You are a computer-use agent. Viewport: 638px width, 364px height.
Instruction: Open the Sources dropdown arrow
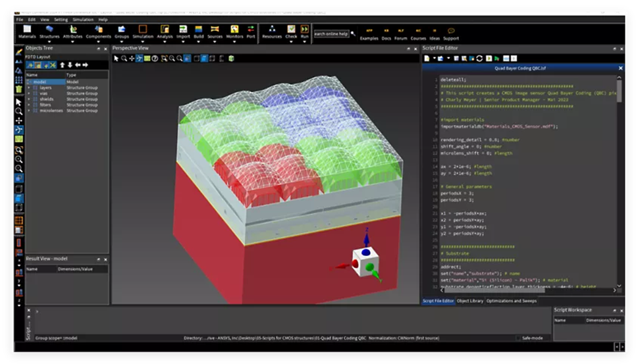pos(215,41)
